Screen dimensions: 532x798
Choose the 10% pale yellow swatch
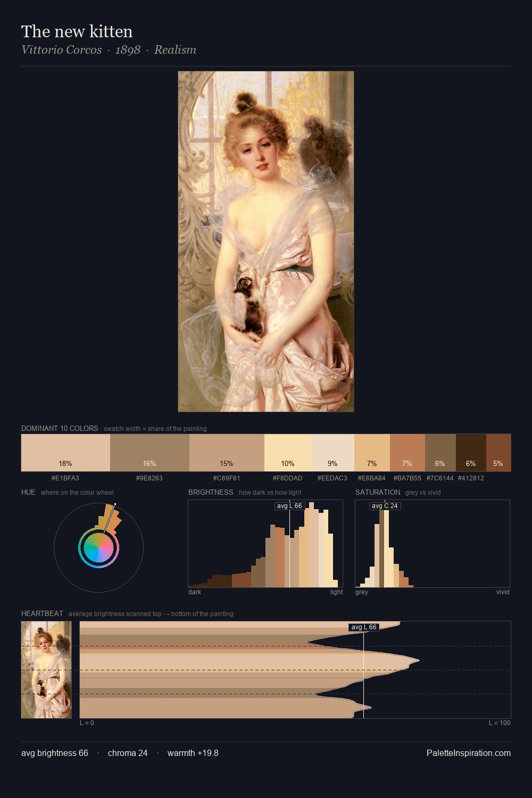pos(288,453)
